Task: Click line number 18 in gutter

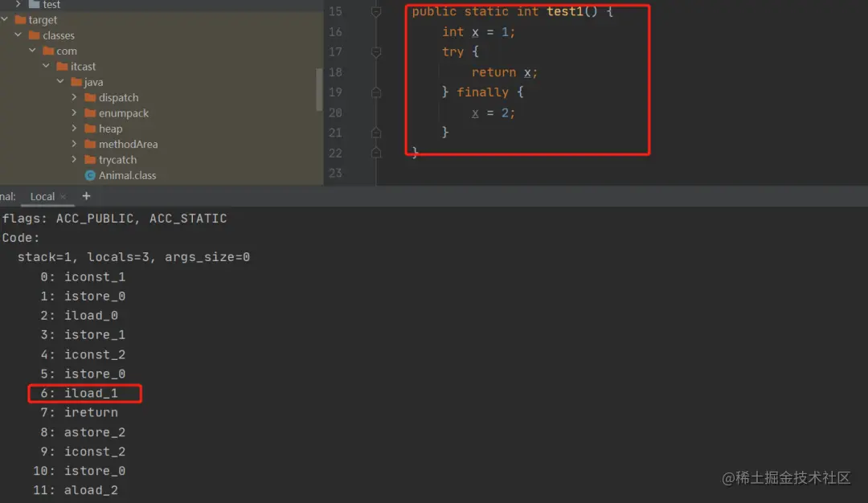Action: click(x=335, y=72)
